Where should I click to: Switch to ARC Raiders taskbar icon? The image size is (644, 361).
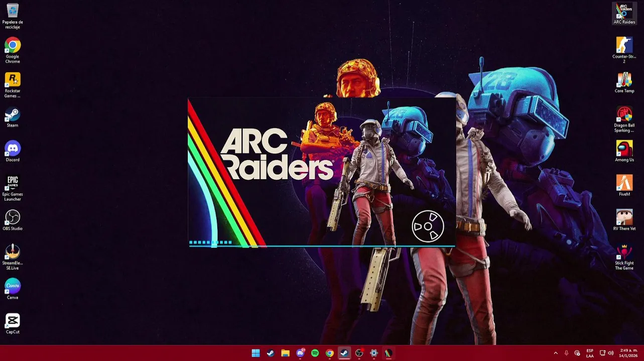coord(389,353)
